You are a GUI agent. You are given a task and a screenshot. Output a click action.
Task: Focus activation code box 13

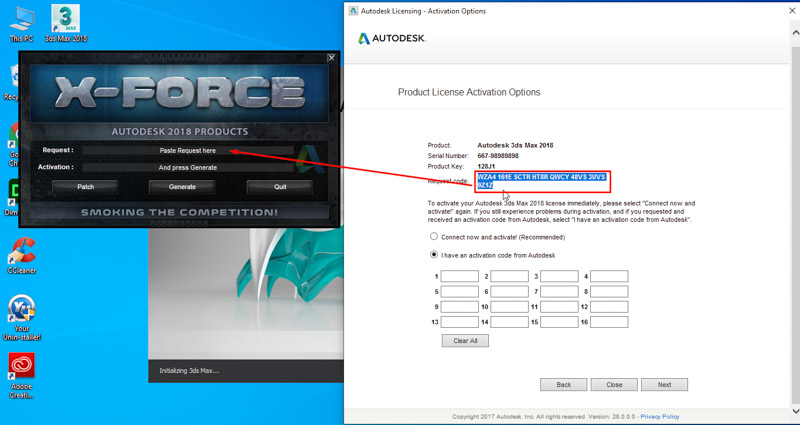click(460, 322)
